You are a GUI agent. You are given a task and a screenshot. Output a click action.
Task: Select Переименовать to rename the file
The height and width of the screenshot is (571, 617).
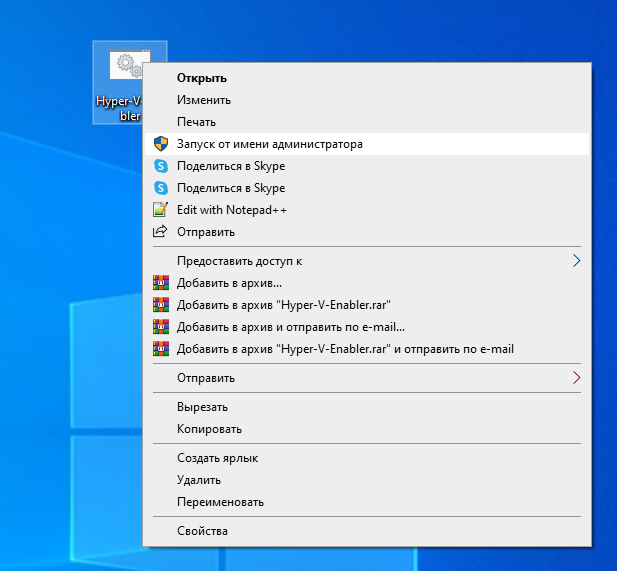[x=220, y=502]
